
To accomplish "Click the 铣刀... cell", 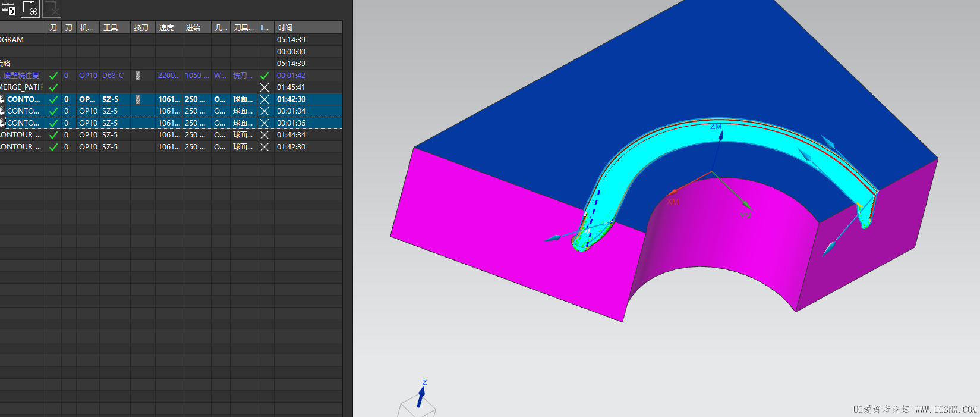I will click(x=242, y=76).
